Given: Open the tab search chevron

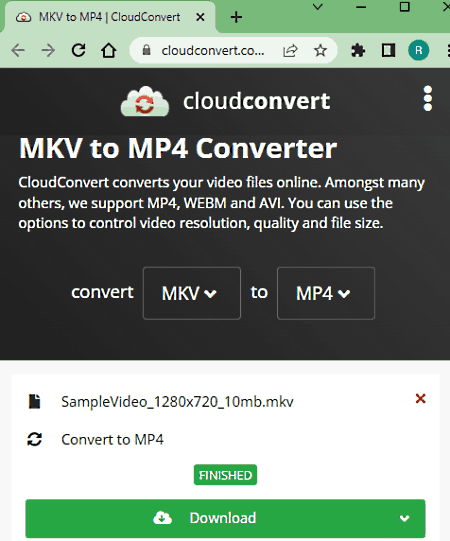Looking at the screenshot, I should [317, 7].
